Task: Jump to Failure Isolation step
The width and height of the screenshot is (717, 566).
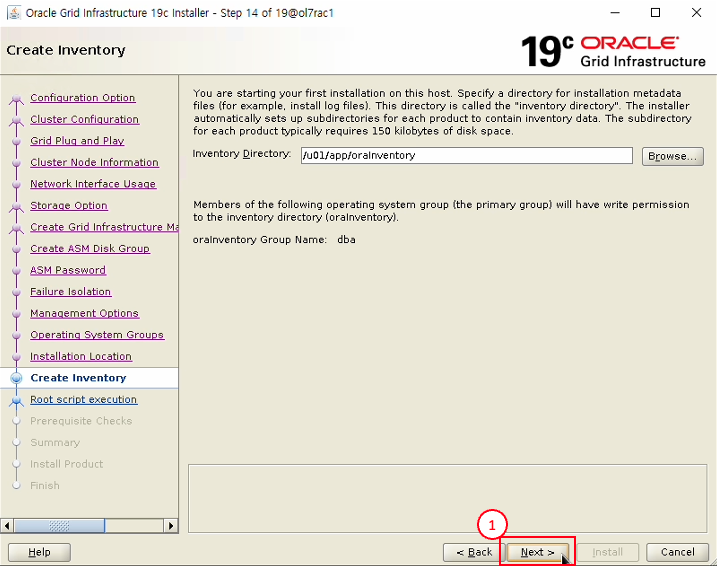Action: click(x=70, y=291)
